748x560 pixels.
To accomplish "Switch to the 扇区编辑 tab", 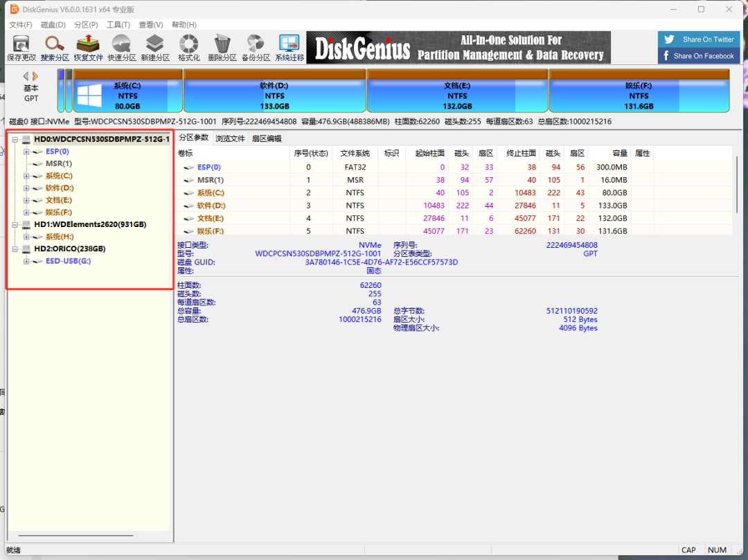I will (267, 138).
